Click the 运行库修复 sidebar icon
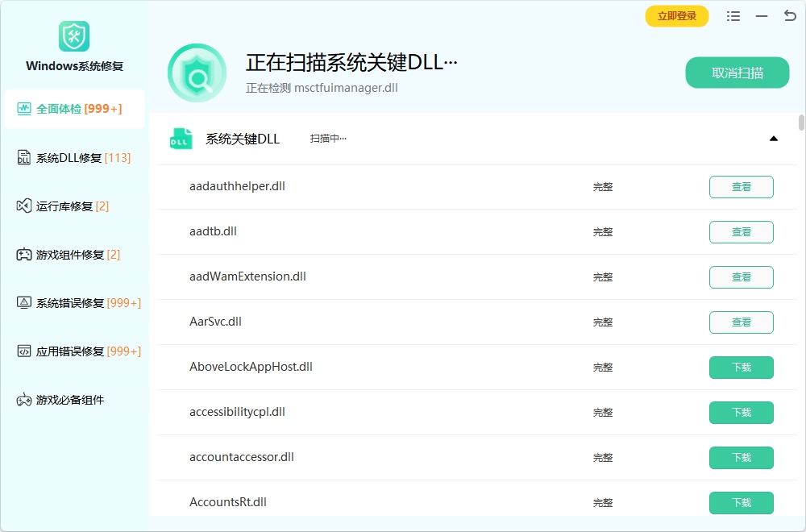This screenshot has width=806, height=532. pos(24,206)
